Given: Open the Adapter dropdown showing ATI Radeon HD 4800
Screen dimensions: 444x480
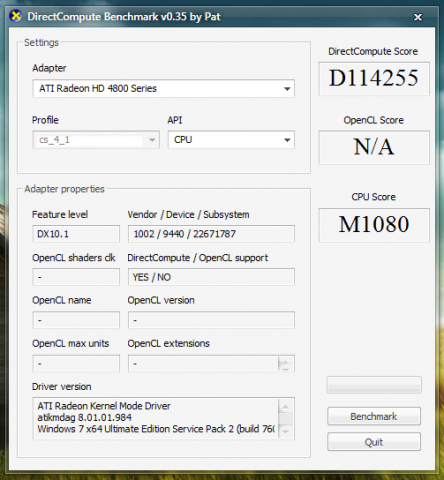Looking at the screenshot, I should [x=164, y=88].
